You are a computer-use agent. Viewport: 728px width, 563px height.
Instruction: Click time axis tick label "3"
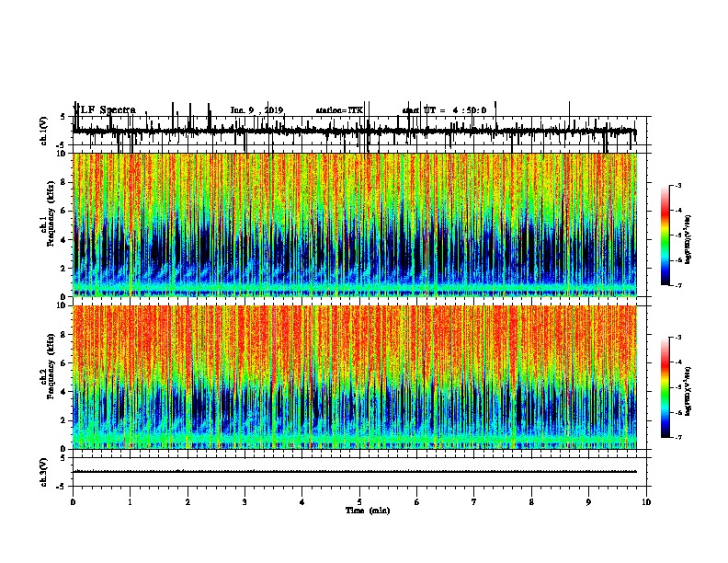245,502
